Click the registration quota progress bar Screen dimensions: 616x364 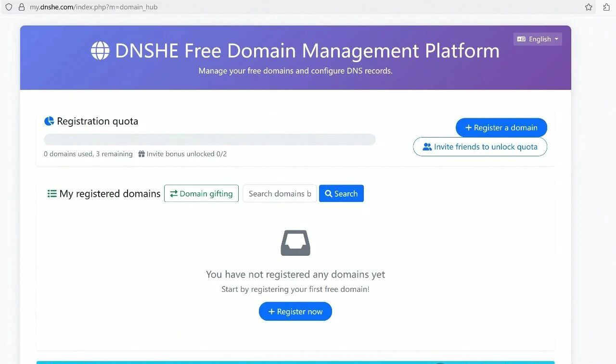point(209,139)
